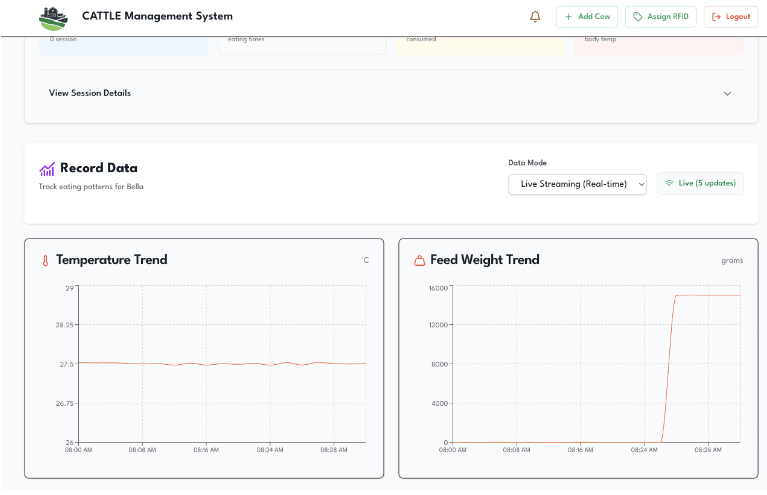Click Track eating patterns for Bella text
Image resolution: width=767 pixels, height=495 pixels.
(91, 186)
